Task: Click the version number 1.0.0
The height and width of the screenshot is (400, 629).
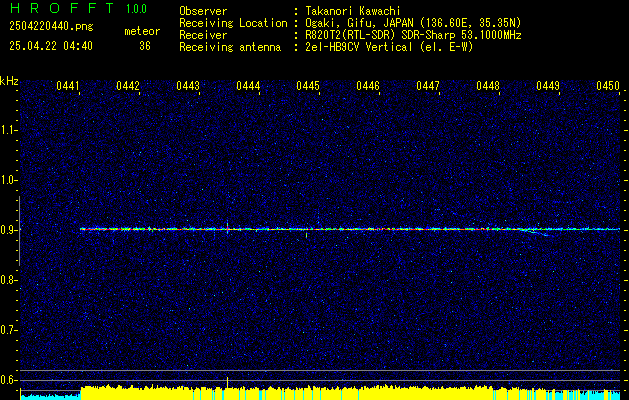Action: click(136, 9)
